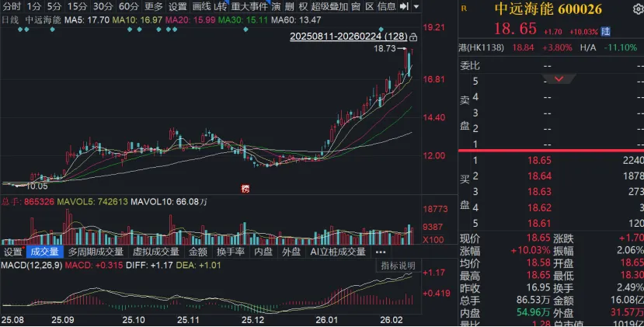Screen dimensions: 644x327
Task: Select the 外盘 indicator tab
Action: pyautogui.click(x=291, y=252)
